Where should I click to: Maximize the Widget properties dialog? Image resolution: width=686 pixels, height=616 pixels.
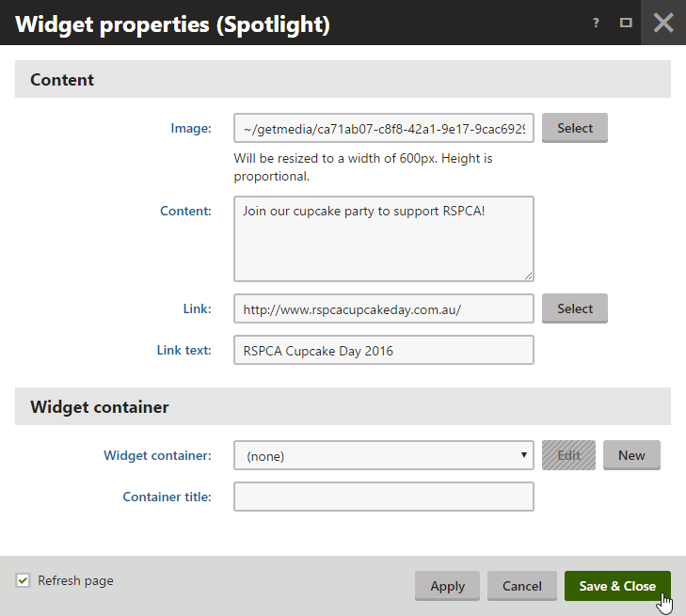click(626, 24)
